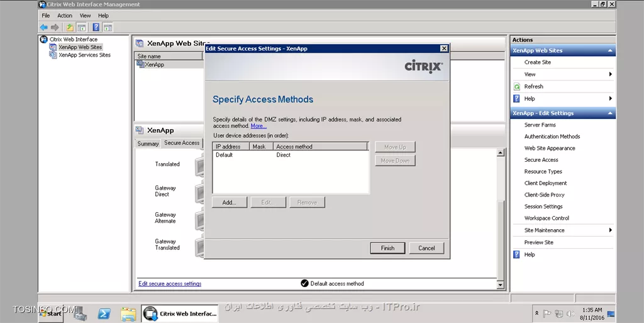Click the gray Forward arrow in toolbar
Image resolution: width=644 pixels, height=323 pixels.
click(55, 28)
